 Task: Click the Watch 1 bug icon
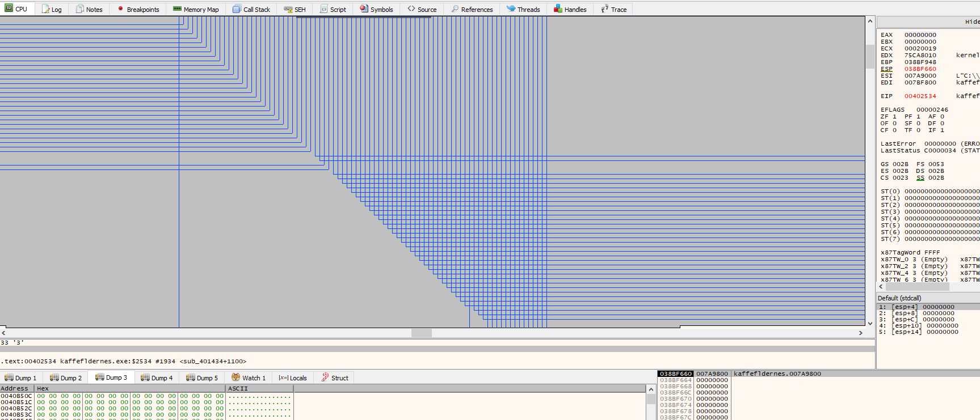[235, 377]
